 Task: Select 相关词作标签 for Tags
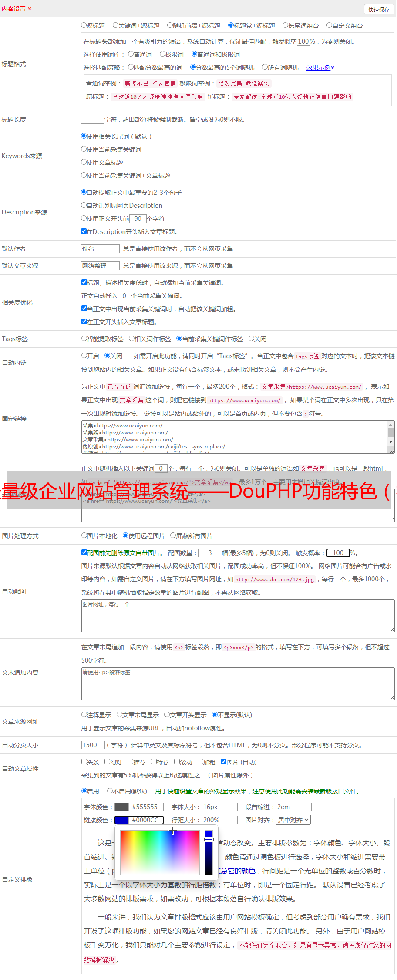click(x=132, y=339)
